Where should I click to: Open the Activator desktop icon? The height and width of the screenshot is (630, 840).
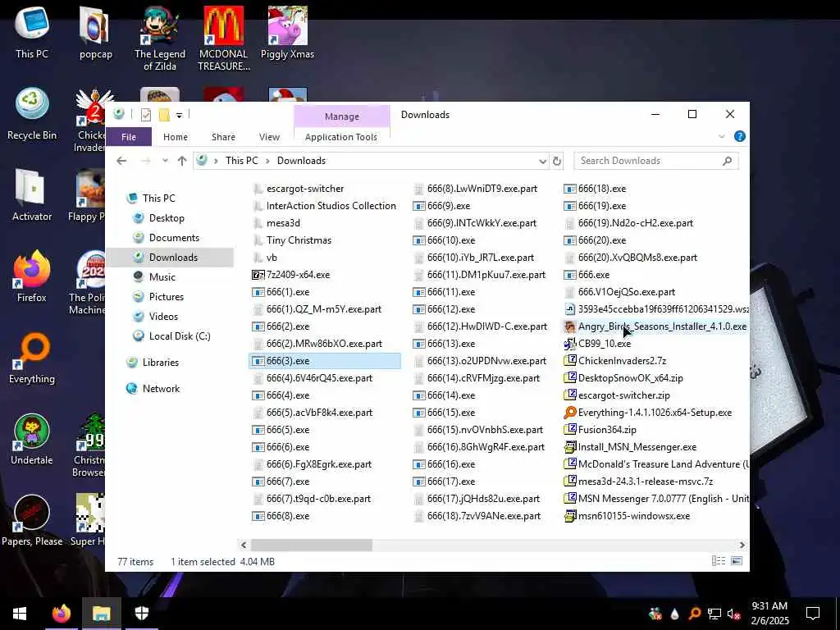pyautogui.click(x=32, y=195)
